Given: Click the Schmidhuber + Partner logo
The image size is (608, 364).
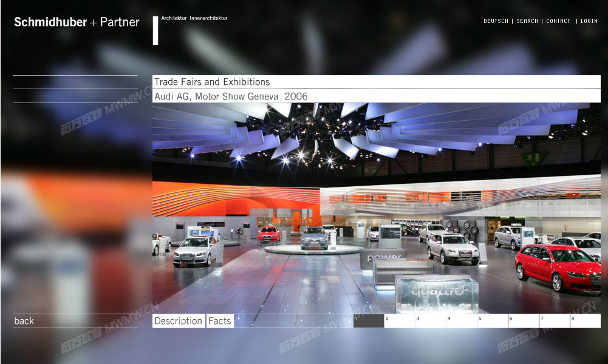Looking at the screenshot, I should (x=77, y=22).
